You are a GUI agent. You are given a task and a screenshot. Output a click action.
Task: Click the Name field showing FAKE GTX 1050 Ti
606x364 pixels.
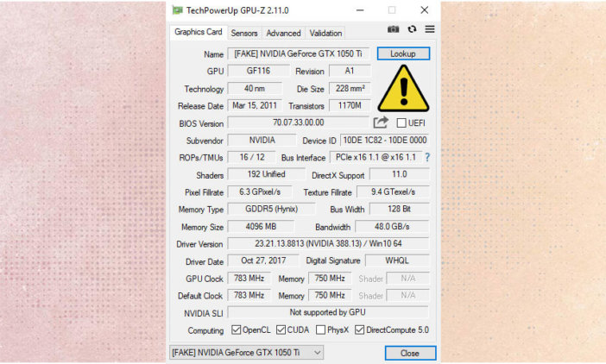pyautogui.click(x=299, y=53)
